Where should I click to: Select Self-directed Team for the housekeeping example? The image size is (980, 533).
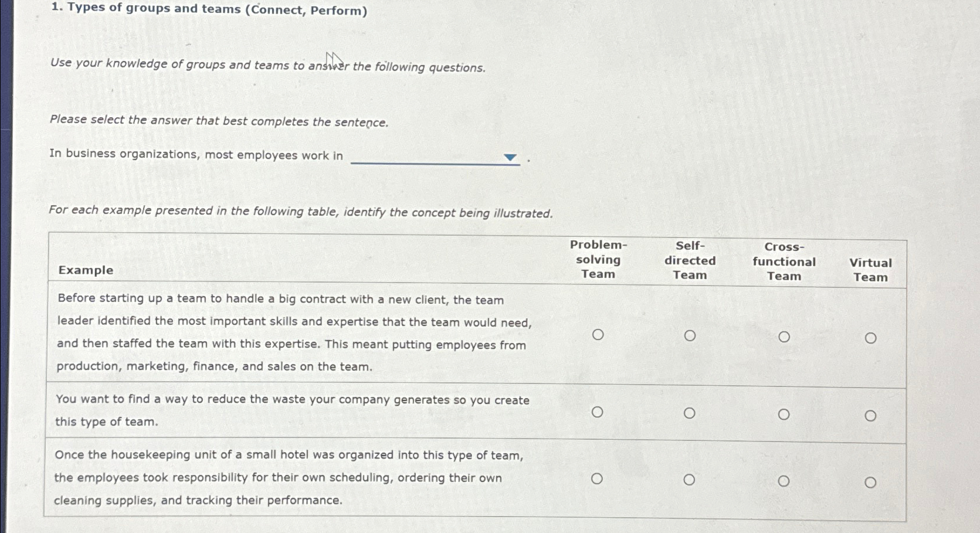point(690,478)
